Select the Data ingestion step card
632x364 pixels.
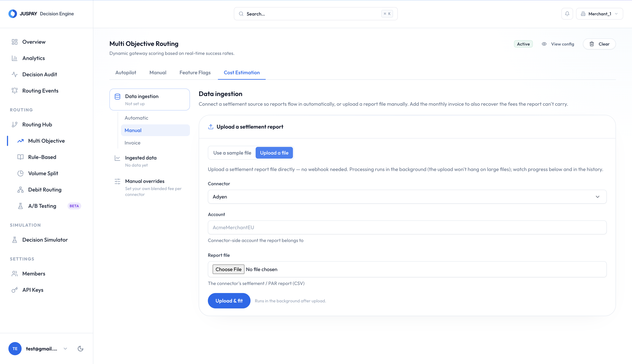pyautogui.click(x=149, y=100)
